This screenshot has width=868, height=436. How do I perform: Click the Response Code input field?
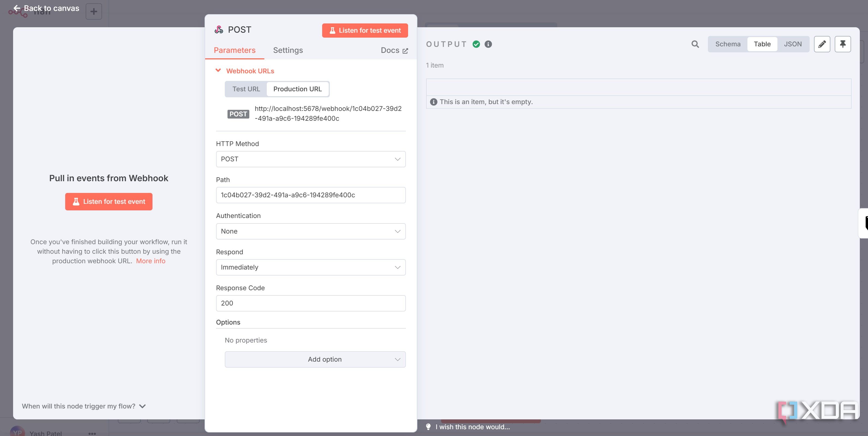pyautogui.click(x=311, y=303)
